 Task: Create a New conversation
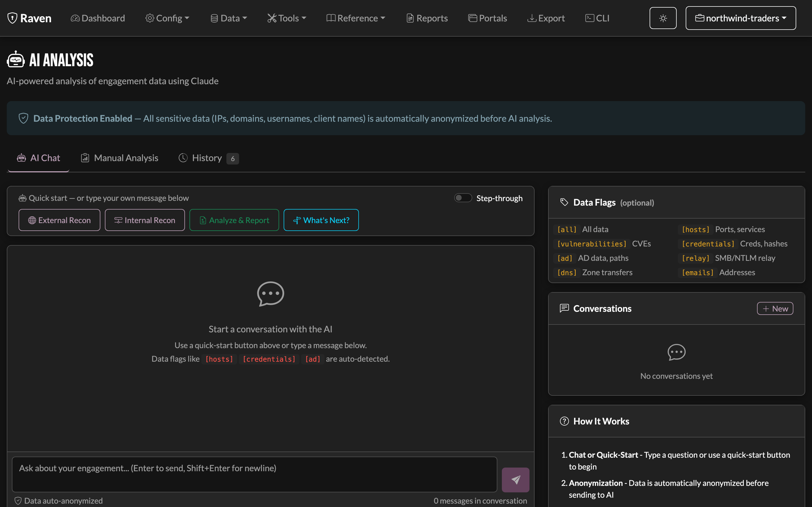tap(775, 308)
